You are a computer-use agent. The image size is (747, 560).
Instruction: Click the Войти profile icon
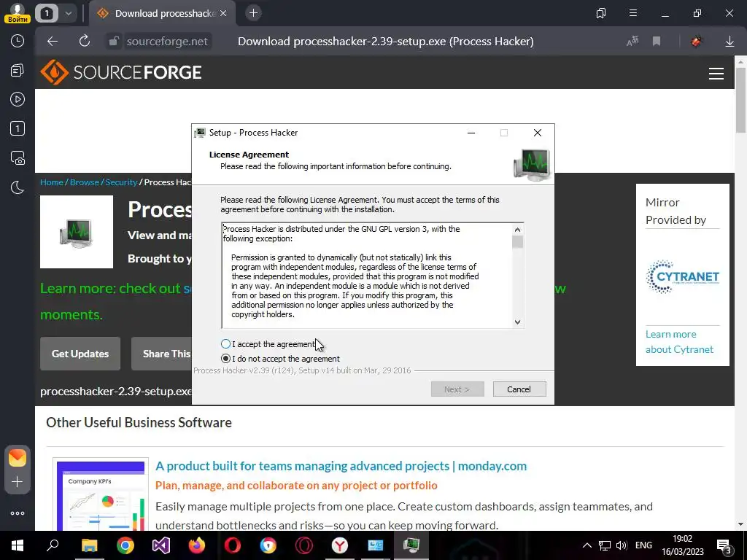(18, 12)
